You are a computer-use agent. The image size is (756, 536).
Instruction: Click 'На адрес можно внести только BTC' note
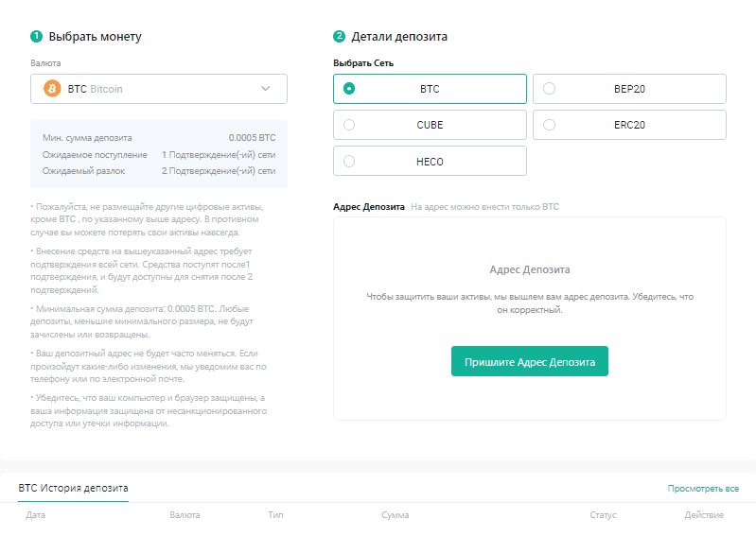coord(485,207)
